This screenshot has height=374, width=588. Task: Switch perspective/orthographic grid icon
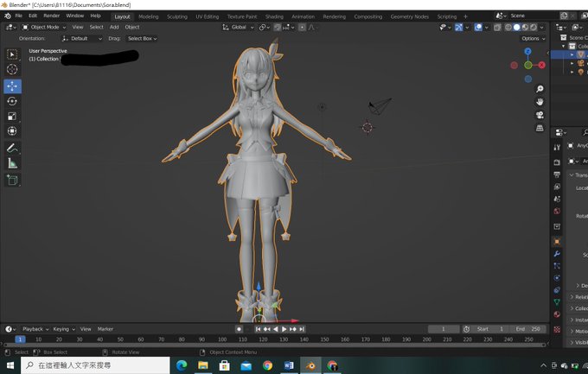coord(540,128)
